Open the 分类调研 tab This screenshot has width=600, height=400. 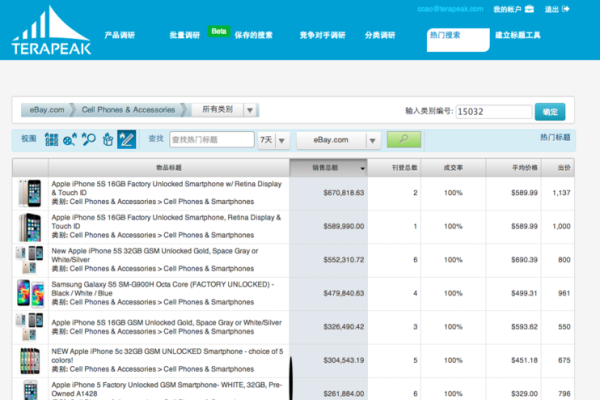coord(380,35)
